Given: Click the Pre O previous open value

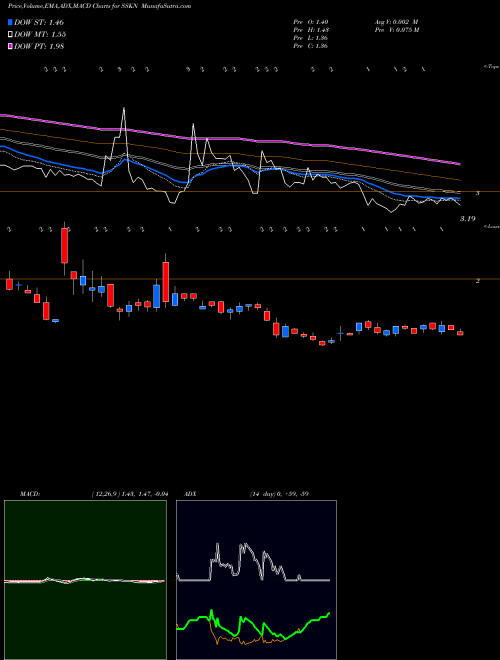Looking at the screenshot, I should tap(311, 22).
